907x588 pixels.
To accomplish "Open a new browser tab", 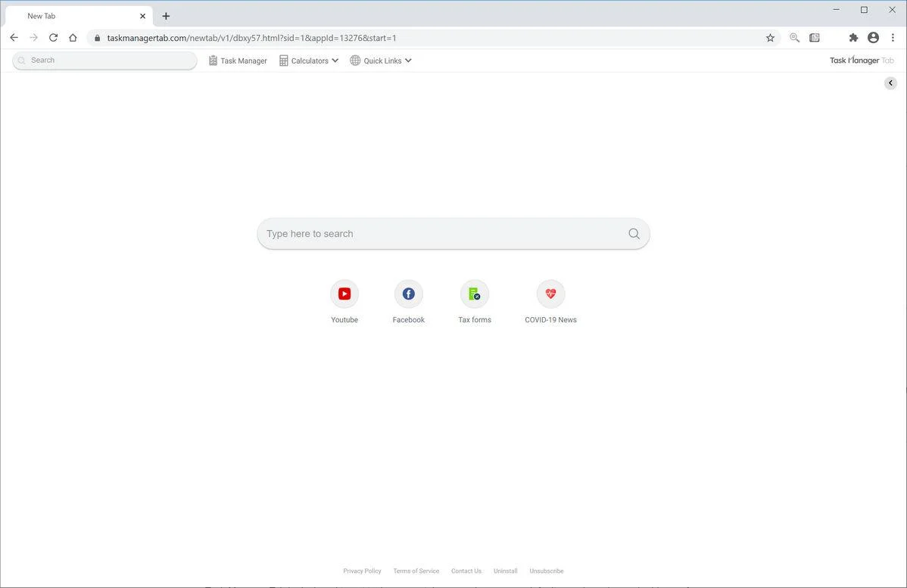I will tap(166, 16).
